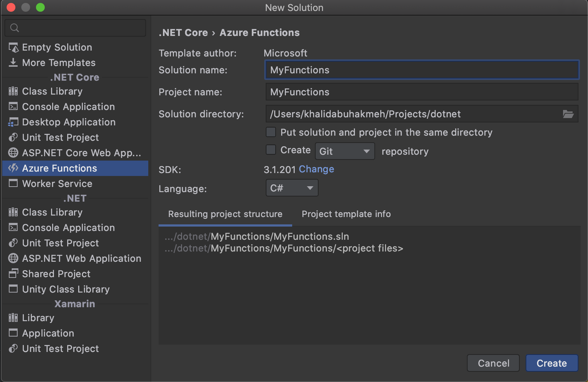Click the .NET Core Console Application icon
This screenshot has width=588, height=382.
[13, 107]
